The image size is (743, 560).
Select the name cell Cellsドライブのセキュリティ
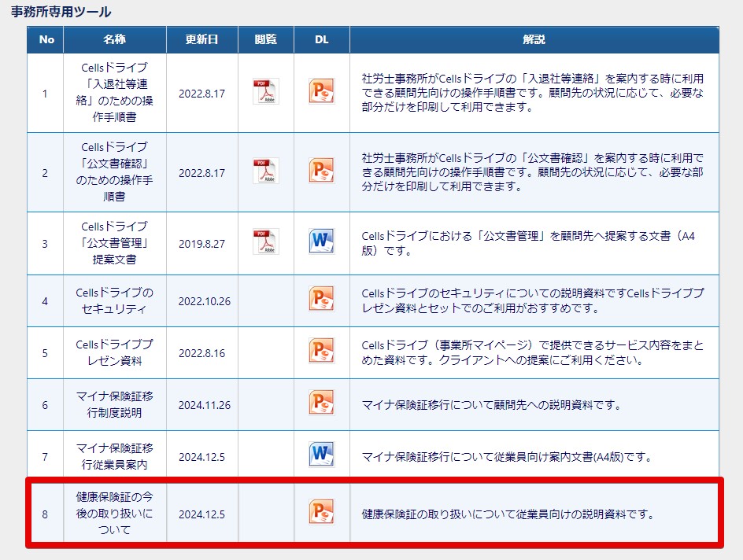point(115,300)
